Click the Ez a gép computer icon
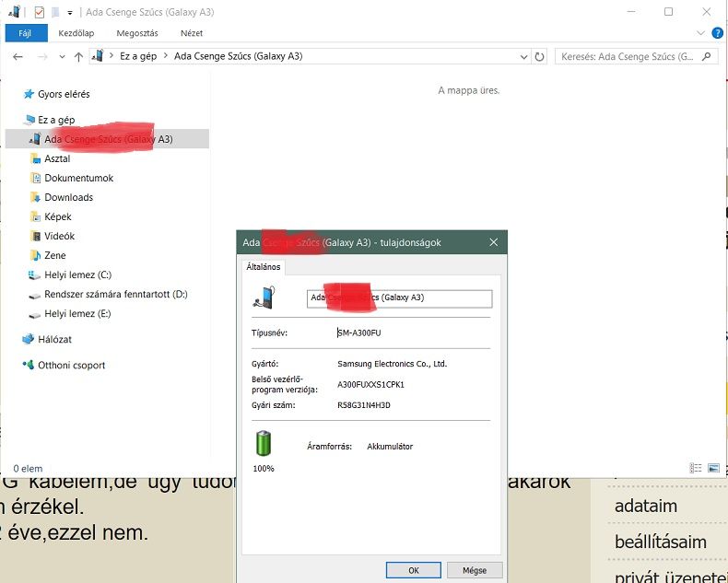 click(x=29, y=120)
